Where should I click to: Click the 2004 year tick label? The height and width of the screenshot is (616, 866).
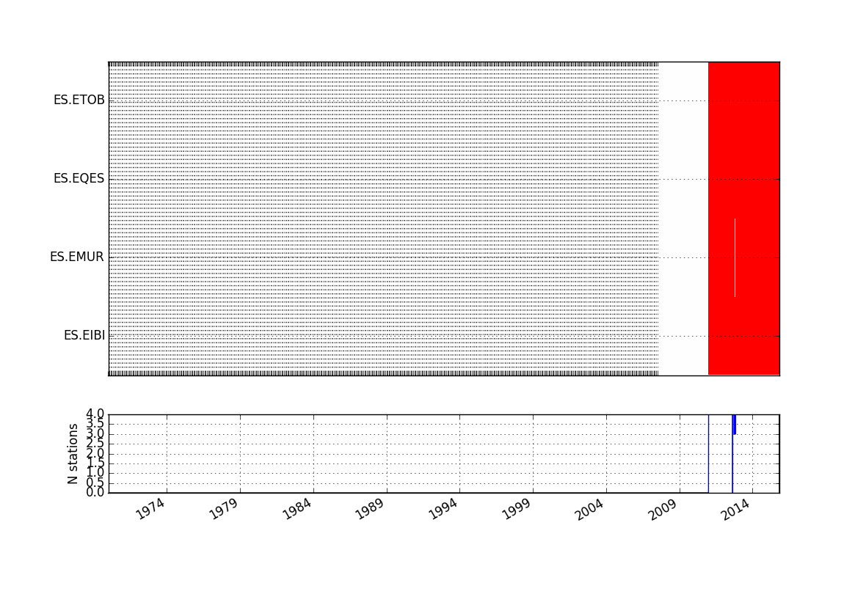pyautogui.click(x=592, y=509)
